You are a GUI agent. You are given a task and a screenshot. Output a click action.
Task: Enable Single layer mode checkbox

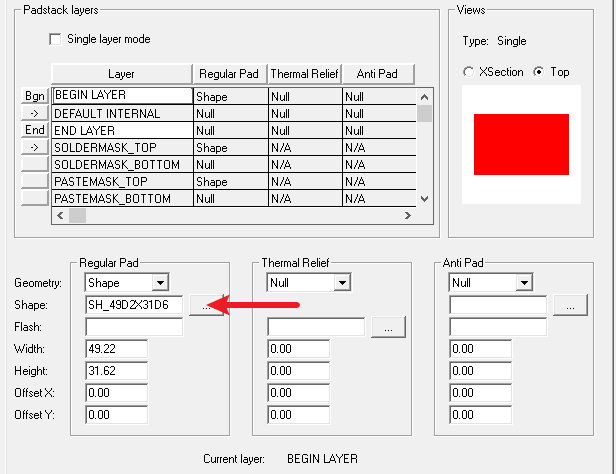tap(55, 40)
